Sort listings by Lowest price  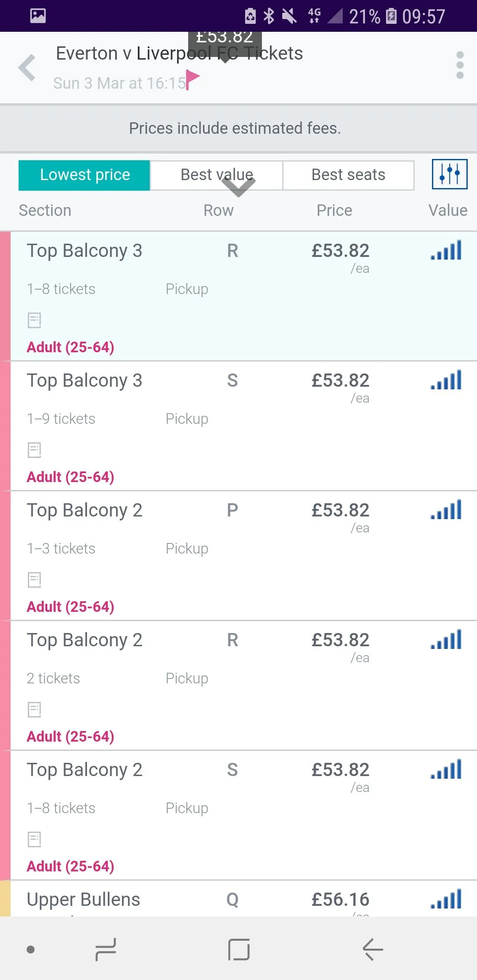tap(84, 175)
